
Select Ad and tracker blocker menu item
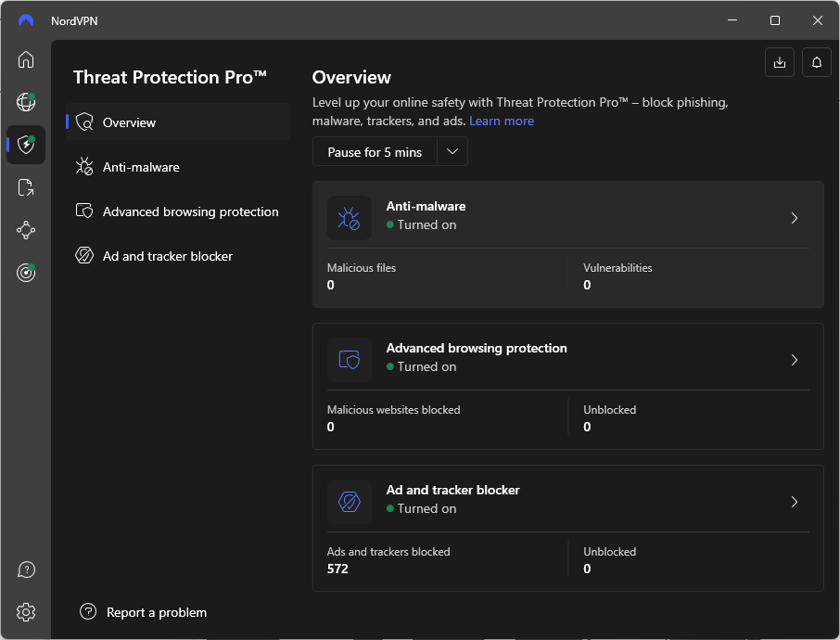178,256
